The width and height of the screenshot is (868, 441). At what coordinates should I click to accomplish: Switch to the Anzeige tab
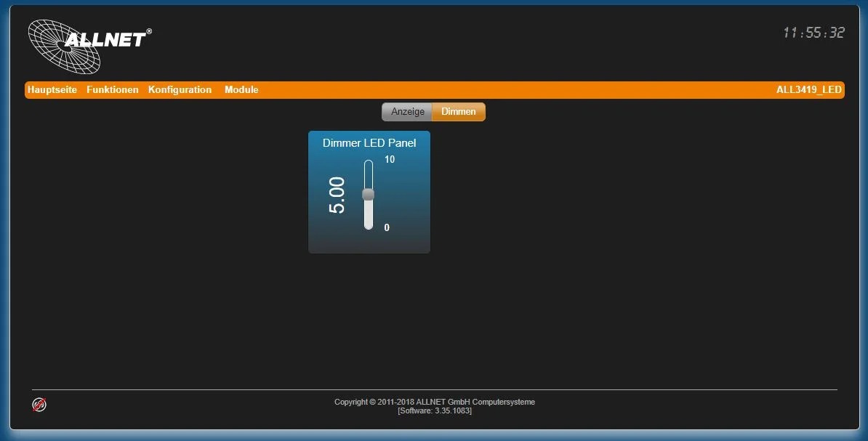point(406,111)
